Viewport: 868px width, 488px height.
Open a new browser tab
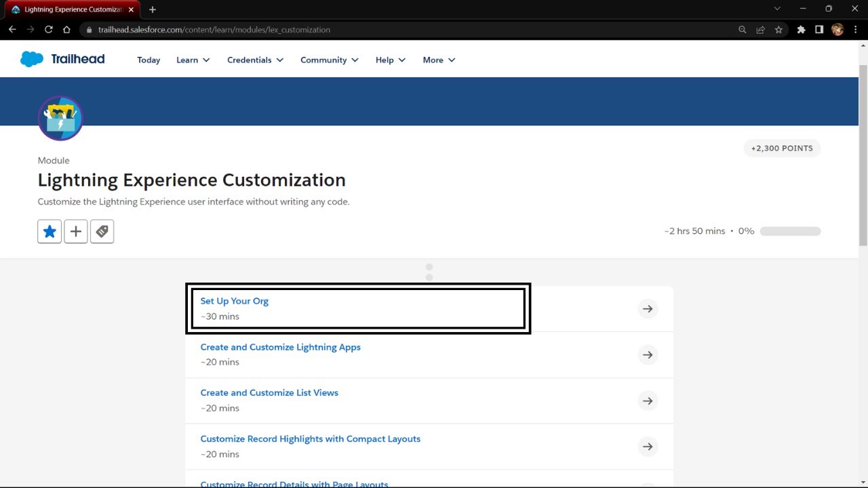pyautogui.click(x=153, y=9)
